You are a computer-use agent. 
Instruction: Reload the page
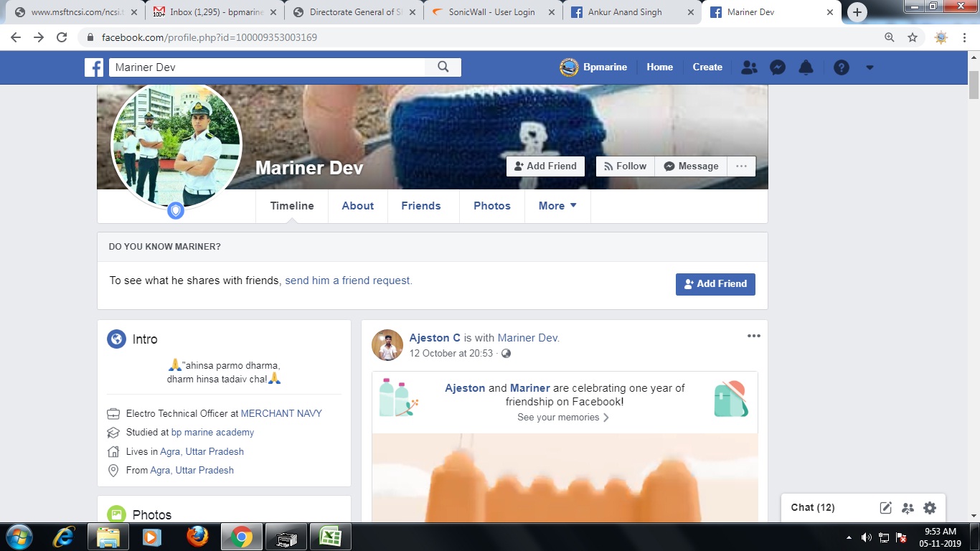click(62, 37)
